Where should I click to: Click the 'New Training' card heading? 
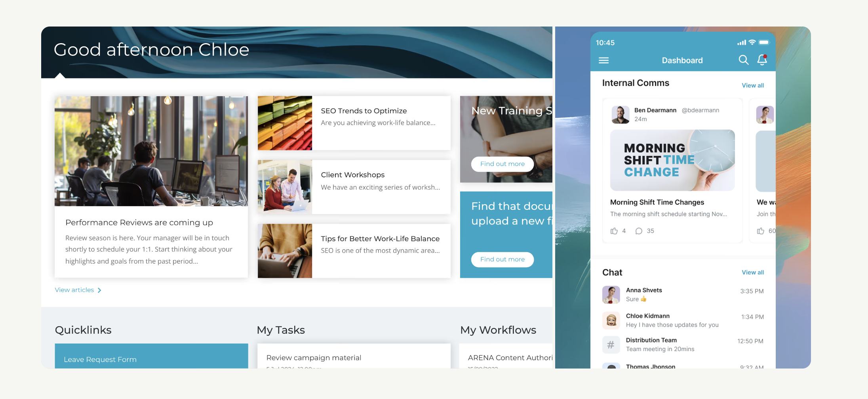click(511, 111)
